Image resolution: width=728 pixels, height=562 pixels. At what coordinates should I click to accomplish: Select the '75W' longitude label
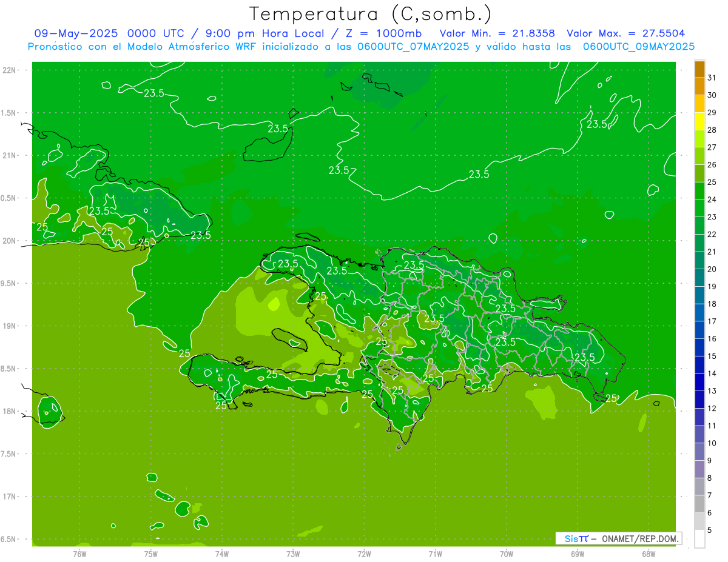151,554
